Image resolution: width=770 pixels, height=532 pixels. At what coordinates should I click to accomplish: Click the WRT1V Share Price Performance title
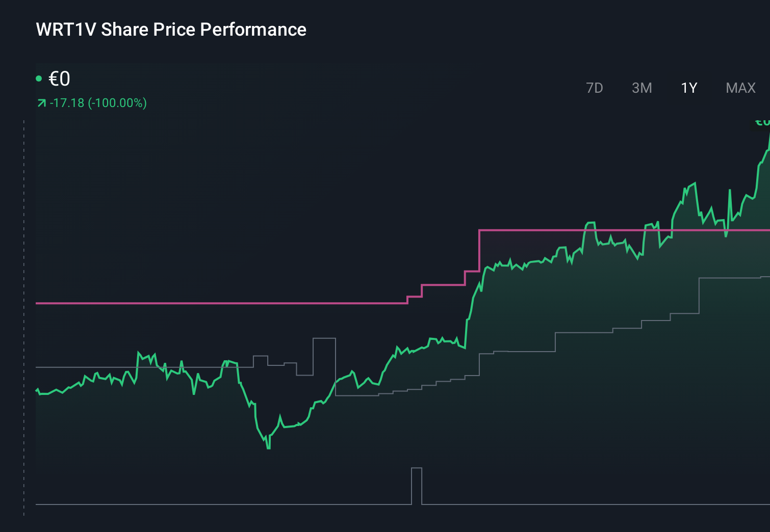point(170,30)
